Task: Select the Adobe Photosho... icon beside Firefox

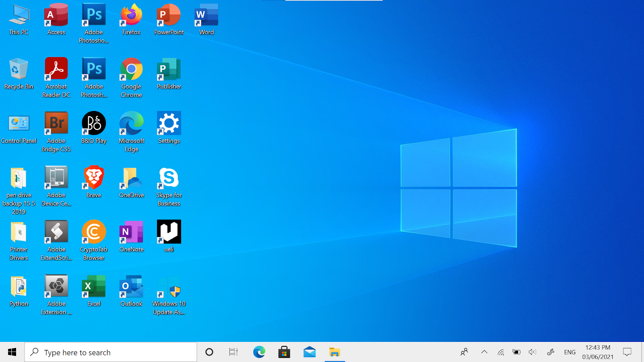Action: click(94, 23)
